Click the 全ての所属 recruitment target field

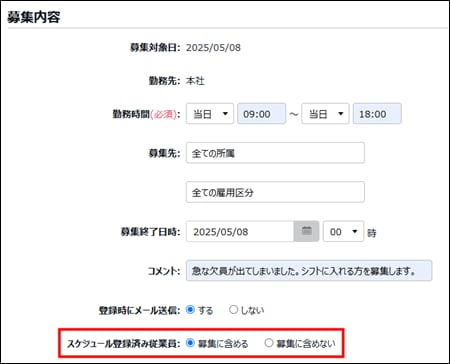pos(275,153)
